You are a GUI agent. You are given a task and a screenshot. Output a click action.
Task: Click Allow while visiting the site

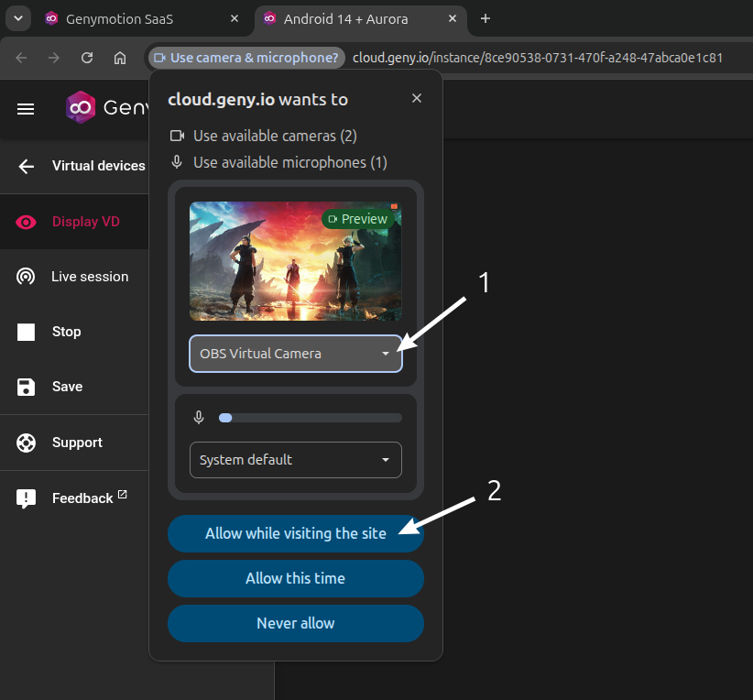coord(296,534)
